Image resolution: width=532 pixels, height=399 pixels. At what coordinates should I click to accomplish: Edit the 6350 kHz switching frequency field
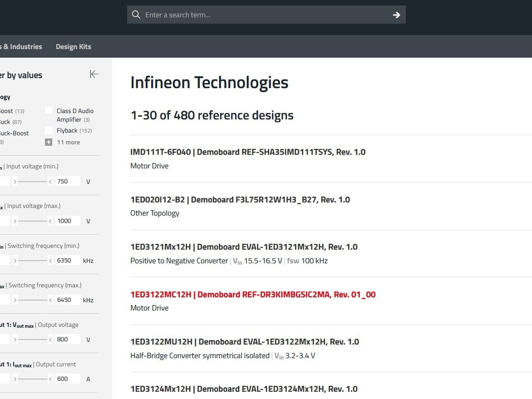click(67, 260)
